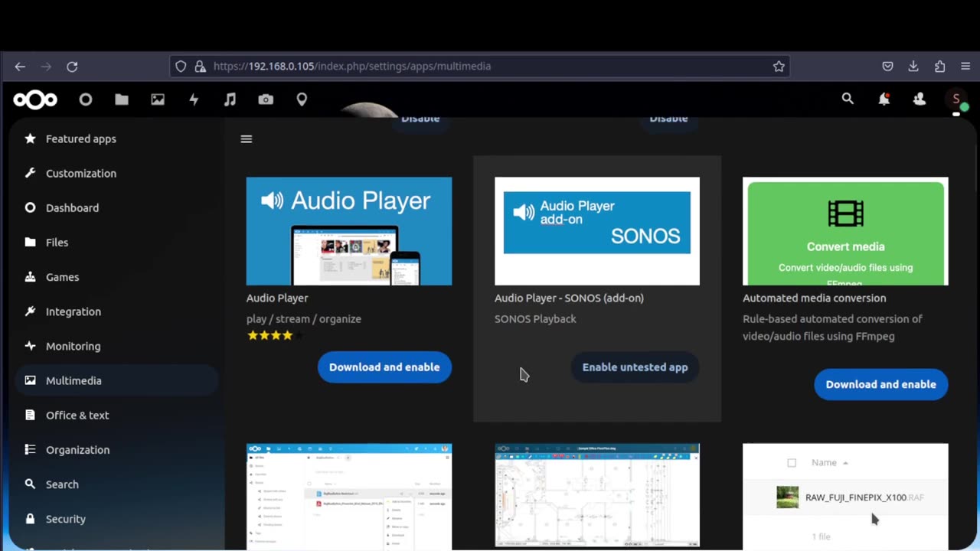Open the Dashboard circle icon in header

click(86, 99)
